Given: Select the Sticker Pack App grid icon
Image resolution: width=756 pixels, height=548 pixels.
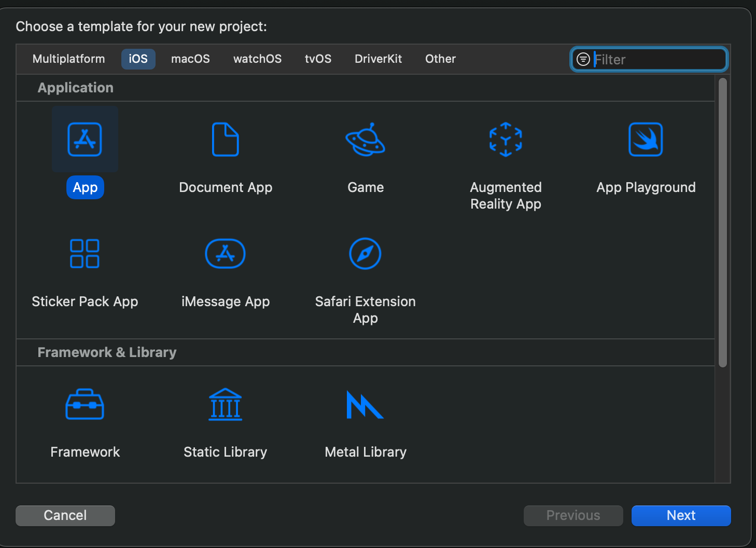Looking at the screenshot, I should [85, 253].
